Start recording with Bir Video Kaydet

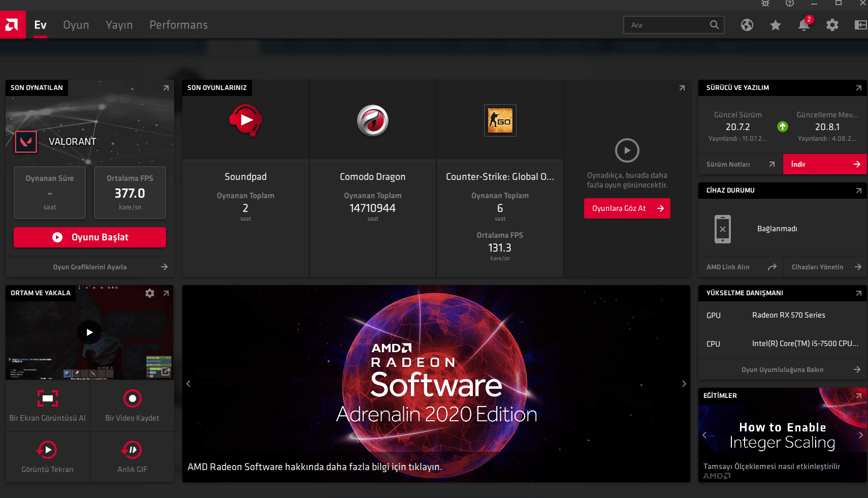pos(132,406)
